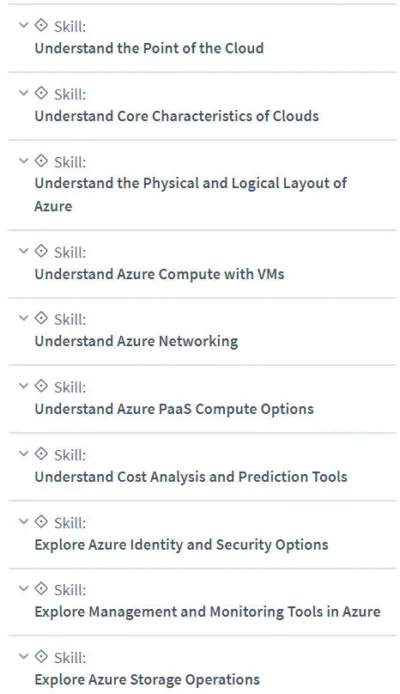
Task: Click skill icon for Identity and Security Options
Action: click(41, 521)
